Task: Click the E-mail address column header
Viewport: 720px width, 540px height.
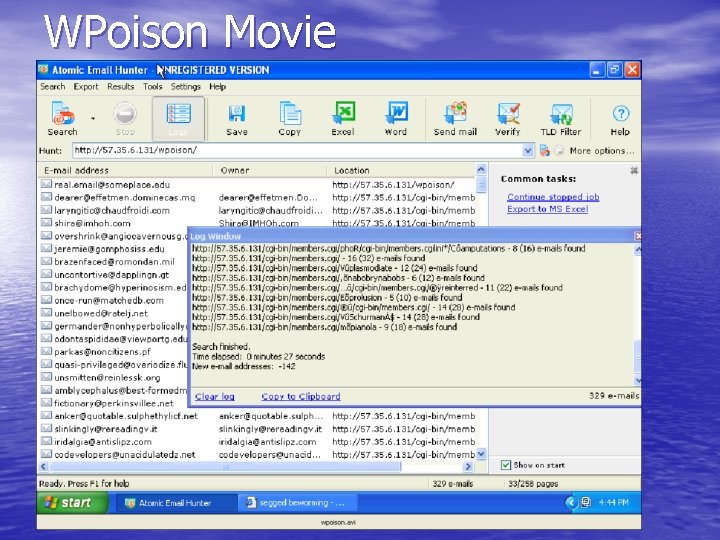Action: 125,170
